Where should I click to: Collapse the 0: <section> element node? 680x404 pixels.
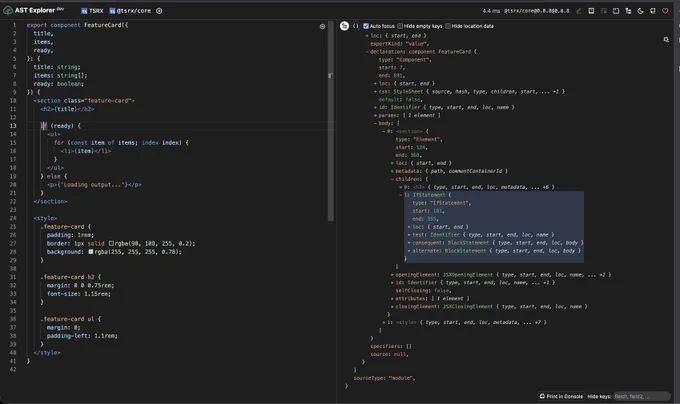tap(384, 131)
